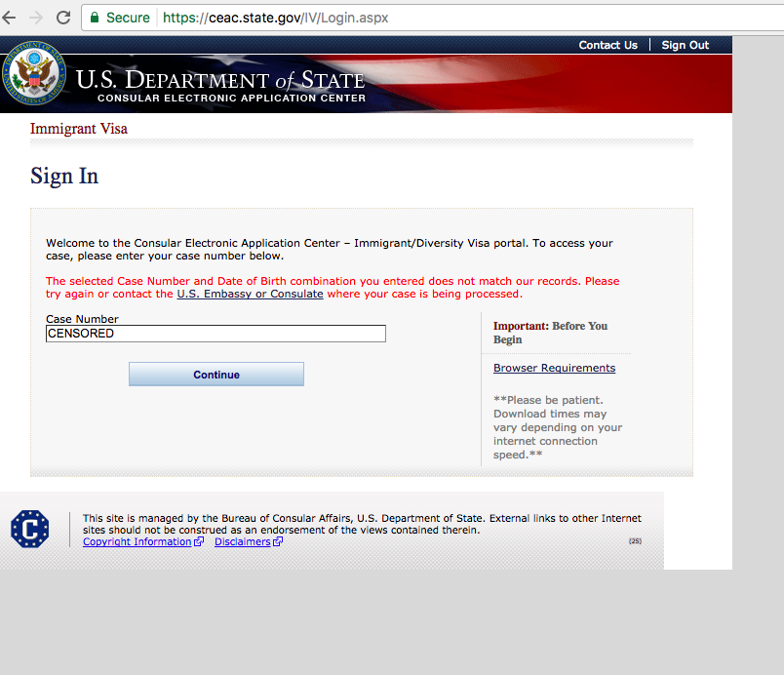This screenshot has height=675, width=784.
Task: Click the red error message text
Action: coord(333,288)
